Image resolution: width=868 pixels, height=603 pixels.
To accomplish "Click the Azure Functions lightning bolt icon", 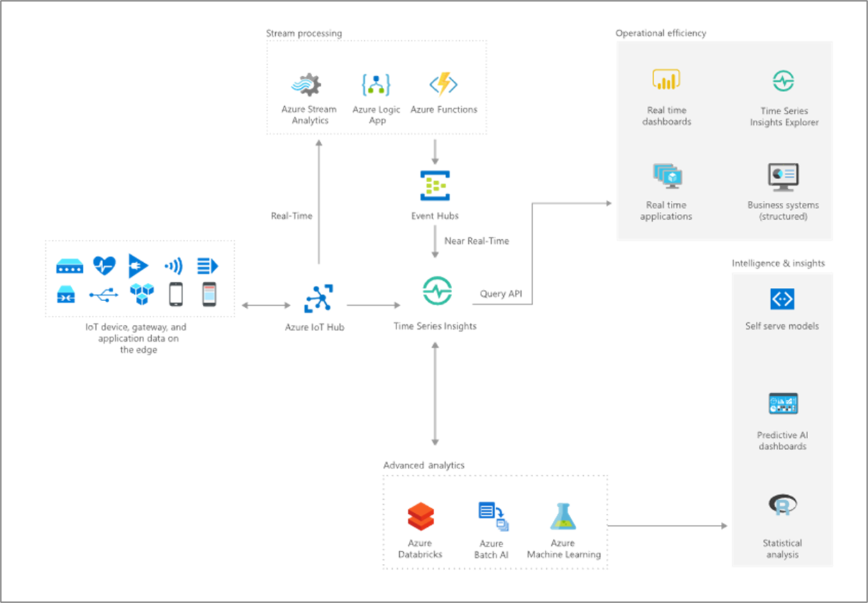I will tap(443, 84).
